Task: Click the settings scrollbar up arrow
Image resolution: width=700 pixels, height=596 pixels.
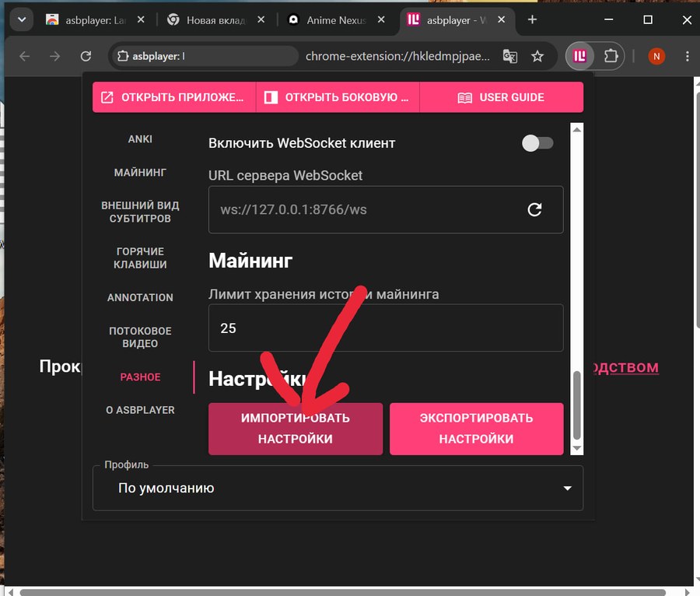Action: click(577, 129)
